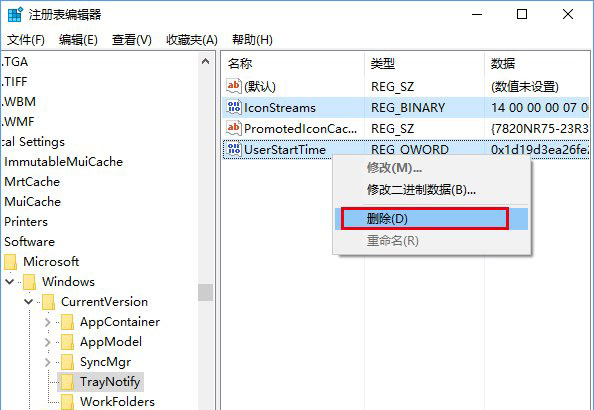Collapse the Windows tree node

coord(10,282)
